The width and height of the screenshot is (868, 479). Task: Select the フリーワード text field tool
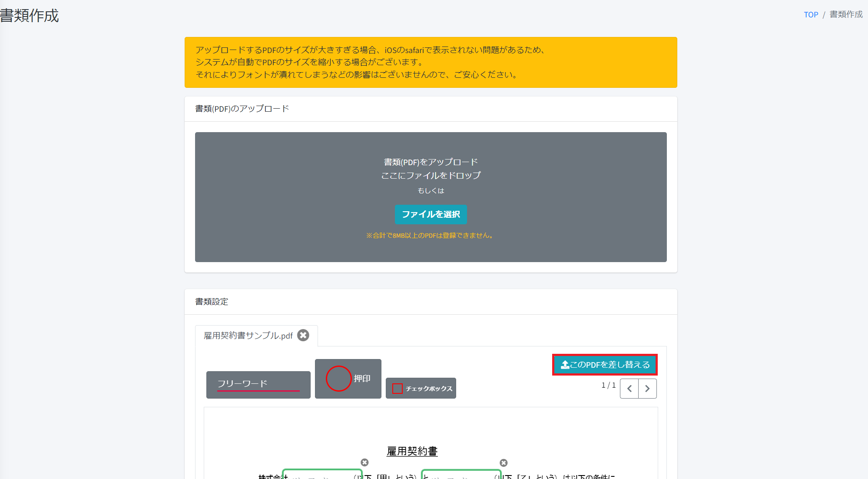click(x=258, y=384)
